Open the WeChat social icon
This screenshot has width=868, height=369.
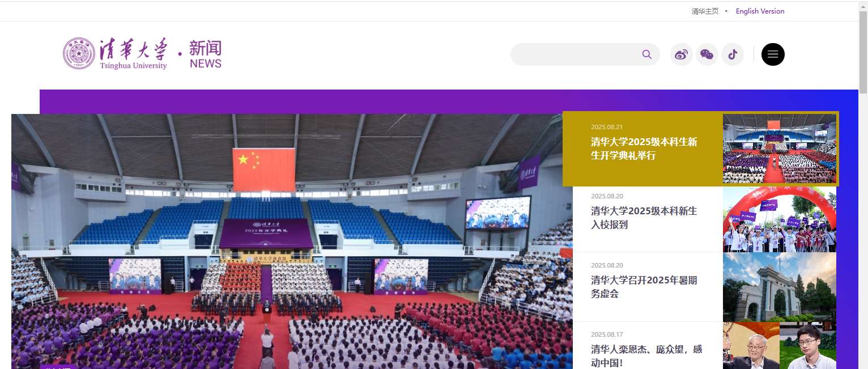click(707, 54)
